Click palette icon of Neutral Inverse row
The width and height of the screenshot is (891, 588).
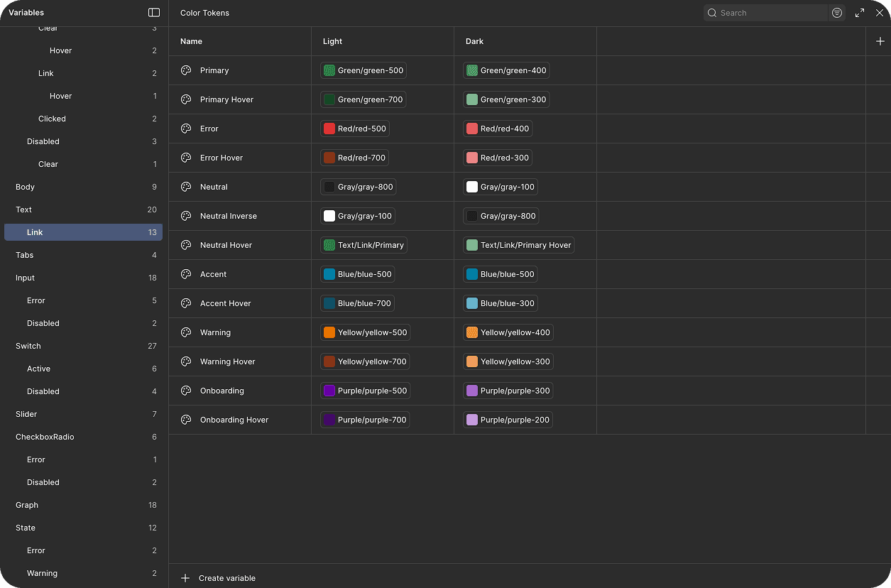pos(186,216)
